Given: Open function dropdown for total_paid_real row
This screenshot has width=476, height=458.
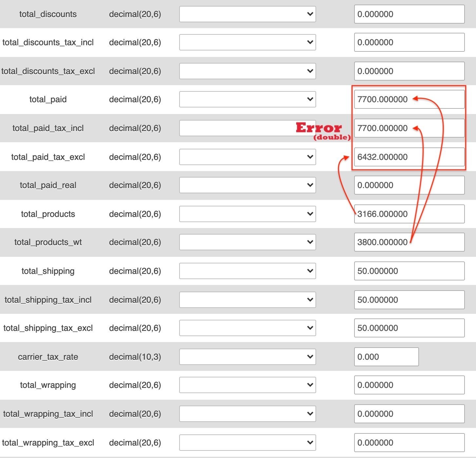Looking at the screenshot, I should [247, 185].
